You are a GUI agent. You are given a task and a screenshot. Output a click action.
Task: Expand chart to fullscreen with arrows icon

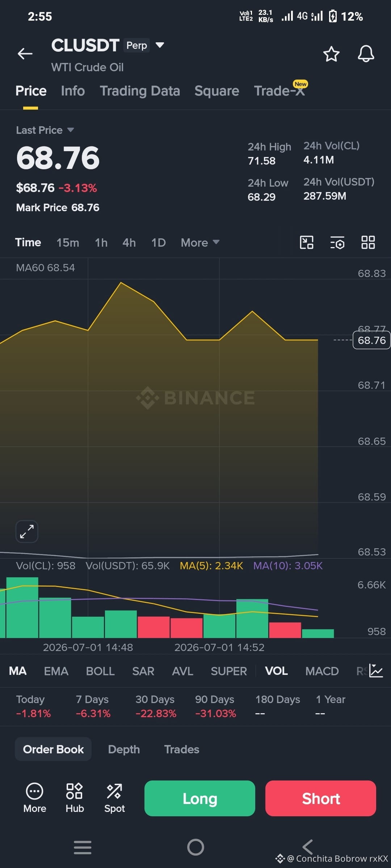(x=27, y=531)
